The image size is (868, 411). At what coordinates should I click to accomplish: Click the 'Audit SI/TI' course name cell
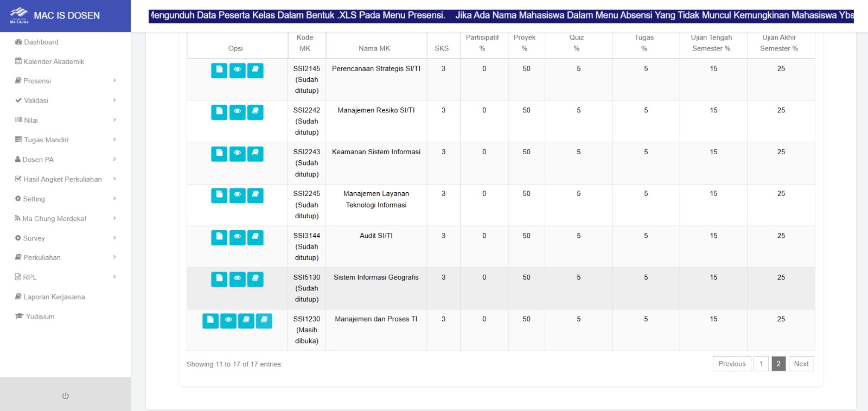coord(376,246)
